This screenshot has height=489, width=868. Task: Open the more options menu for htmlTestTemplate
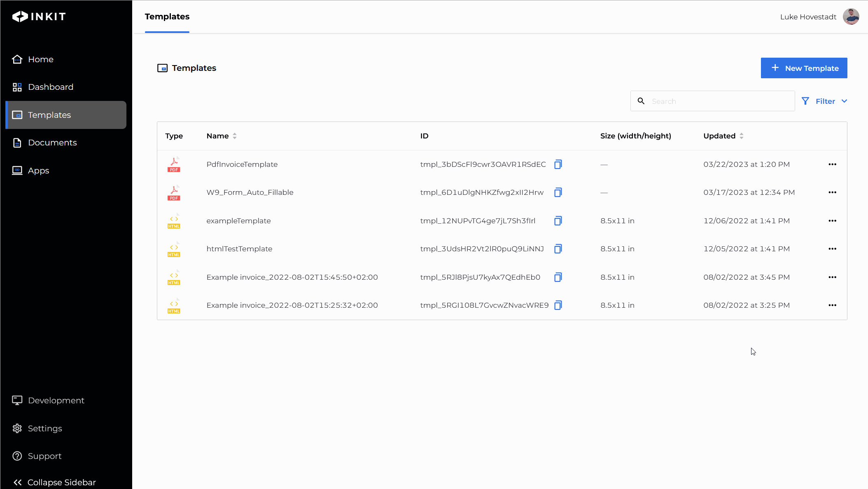(x=832, y=249)
